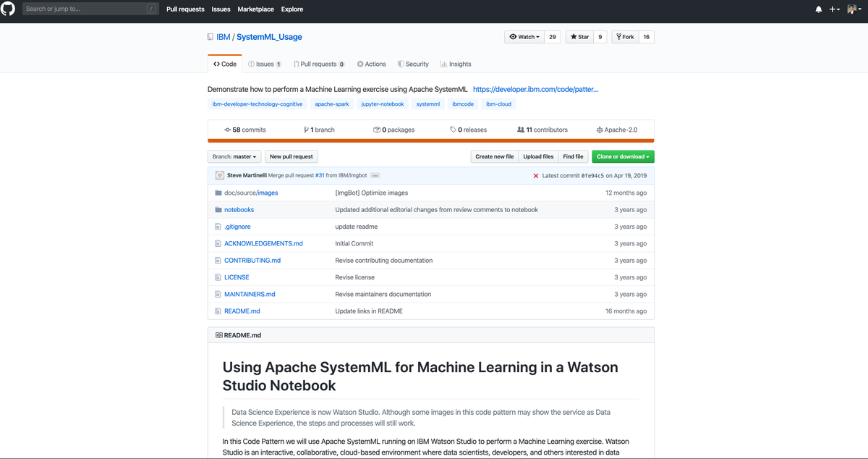View 58 commits history
This screenshot has width=868, height=459.
(245, 130)
